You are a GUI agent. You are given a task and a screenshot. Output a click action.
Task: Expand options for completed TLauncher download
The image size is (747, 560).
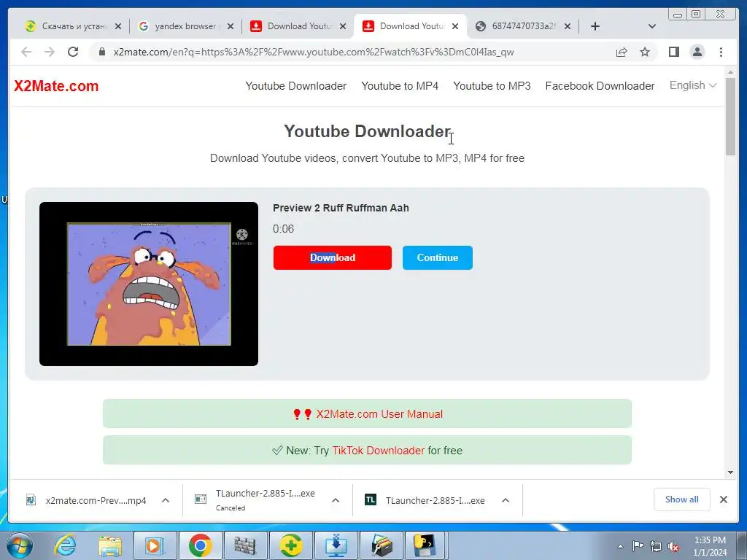click(x=506, y=500)
